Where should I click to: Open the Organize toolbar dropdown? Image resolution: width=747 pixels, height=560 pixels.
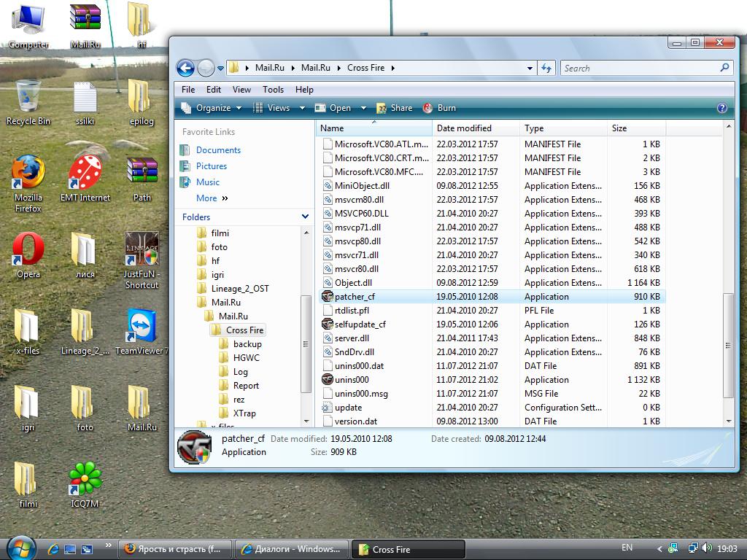[x=212, y=108]
